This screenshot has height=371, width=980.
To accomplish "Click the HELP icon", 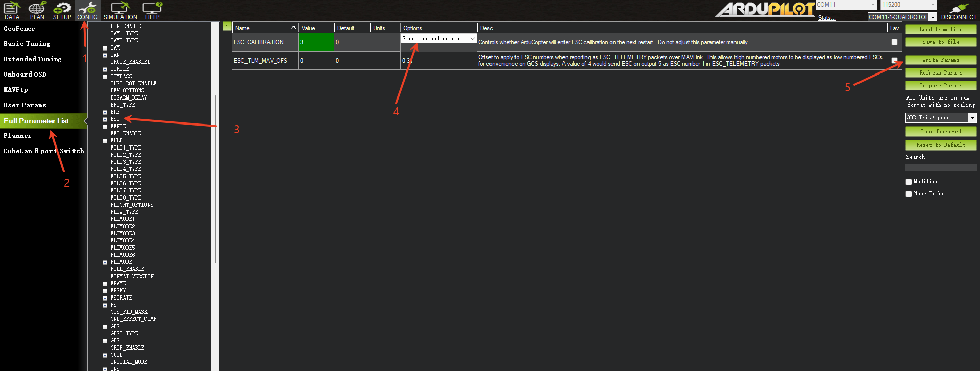I will click(152, 10).
